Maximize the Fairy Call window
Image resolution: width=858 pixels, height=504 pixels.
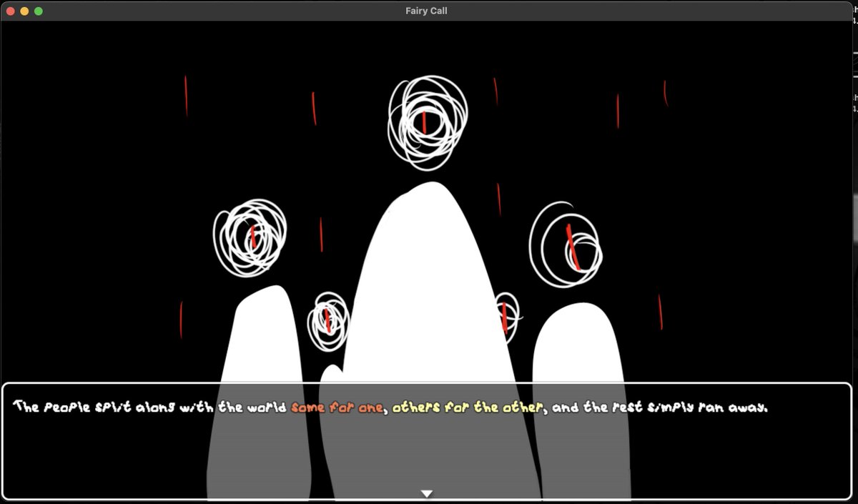pos(39,11)
